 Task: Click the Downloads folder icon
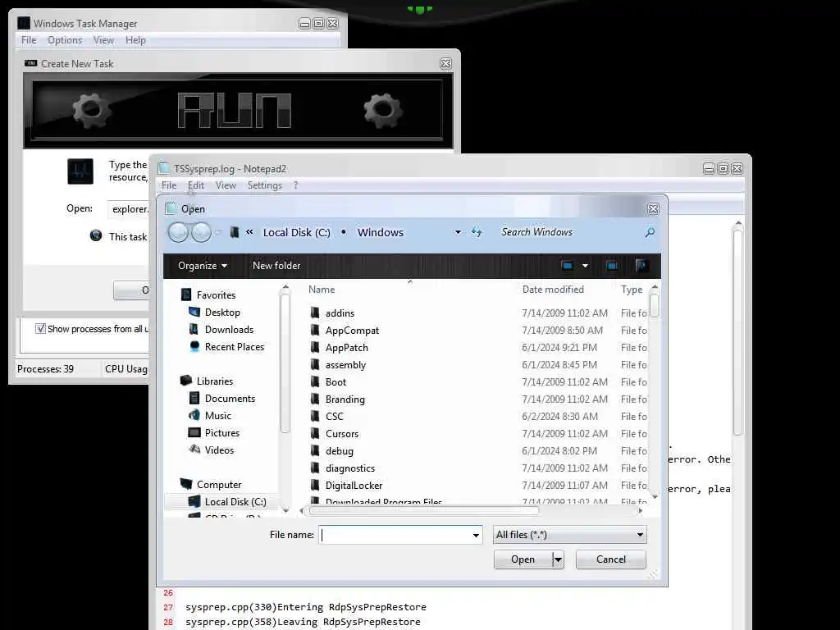tap(194, 329)
